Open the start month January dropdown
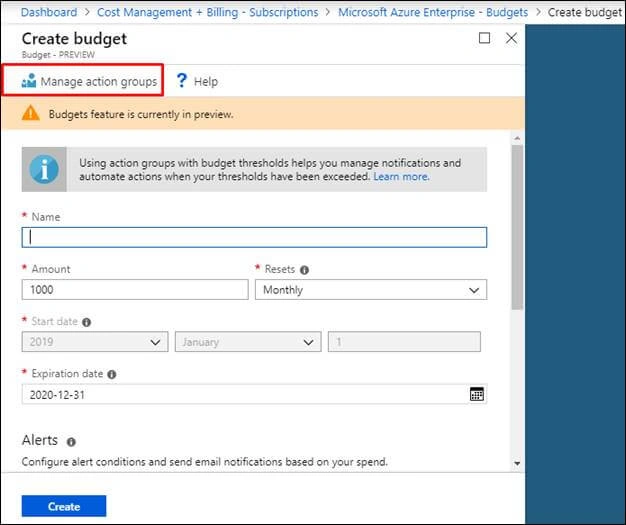The width and height of the screenshot is (626, 525). click(x=248, y=342)
